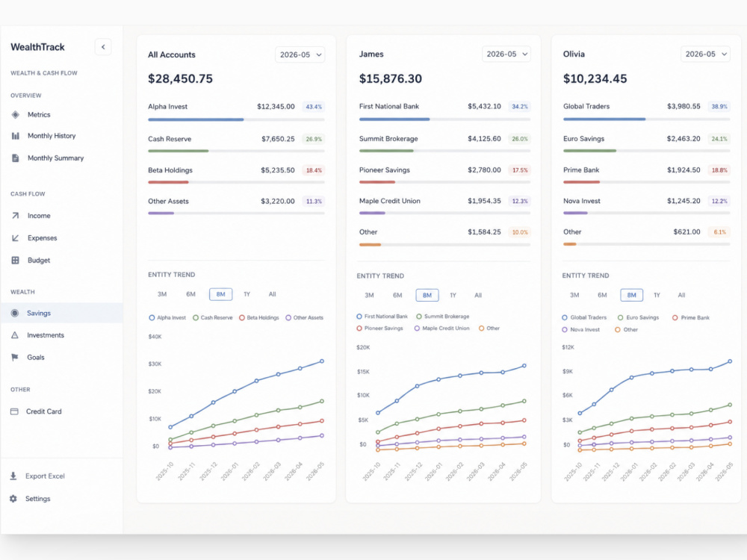This screenshot has width=747, height=560.
Task: Select 6M range in All Accounts trend
Action: point(190,294)
